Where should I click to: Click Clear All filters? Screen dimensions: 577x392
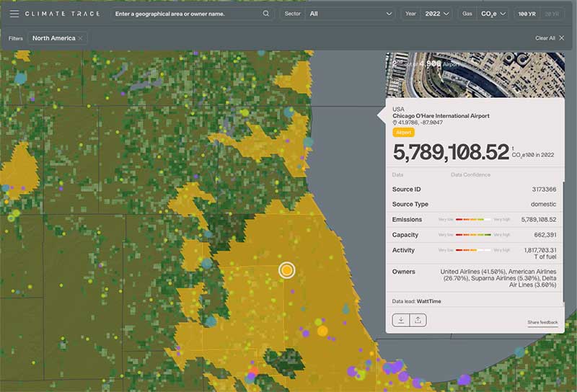pos(545,38)
